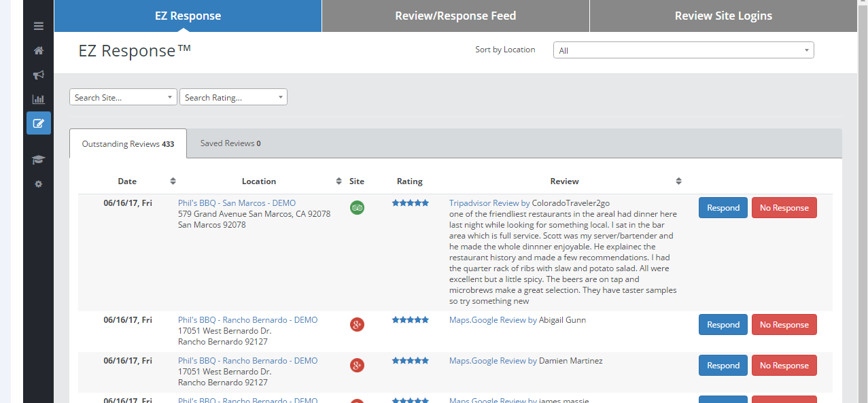Switch to Review/Response Feed tab
The height and width of the screenshot is (403, 868).
[x=455, y=16]
